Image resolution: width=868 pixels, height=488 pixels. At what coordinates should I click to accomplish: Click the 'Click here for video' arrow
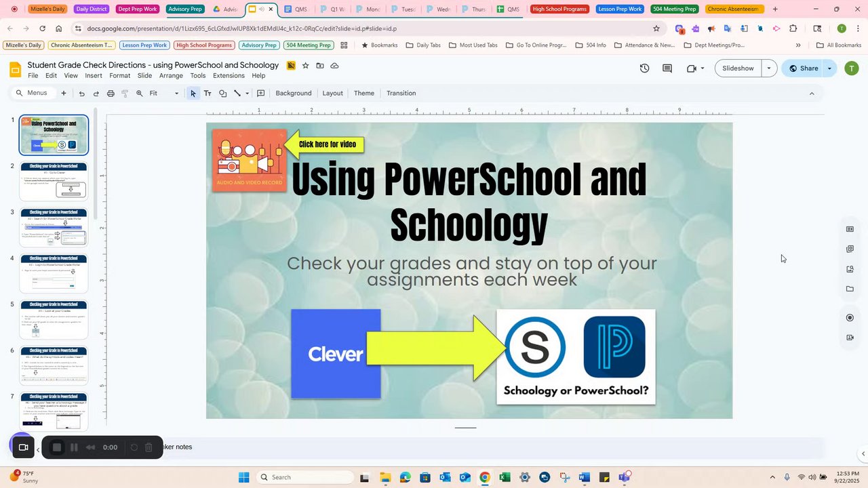click(x=324, y=144)
